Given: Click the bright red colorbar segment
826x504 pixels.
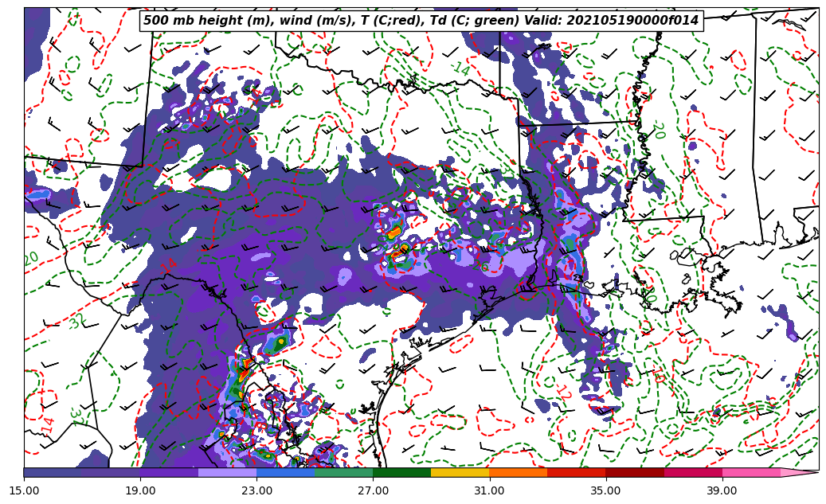Looking at the screenshot, I should click(576, 472).
